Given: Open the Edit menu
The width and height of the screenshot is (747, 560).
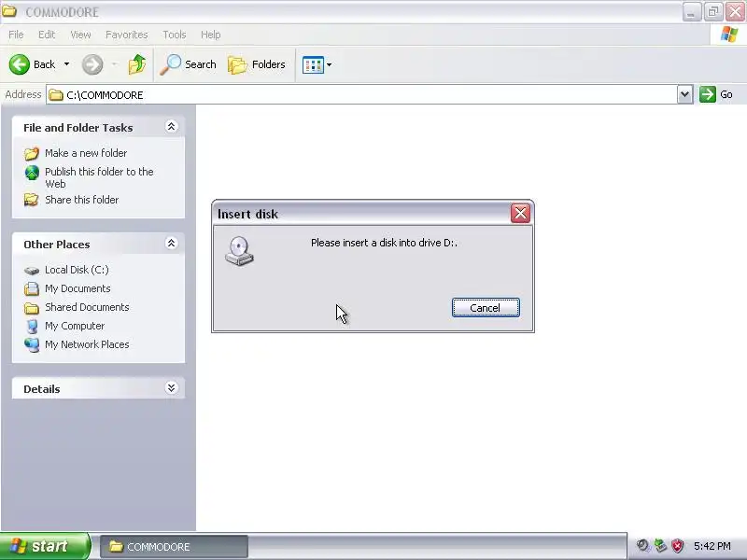Looking at the screenshot, I should click(x=47, y=35).
